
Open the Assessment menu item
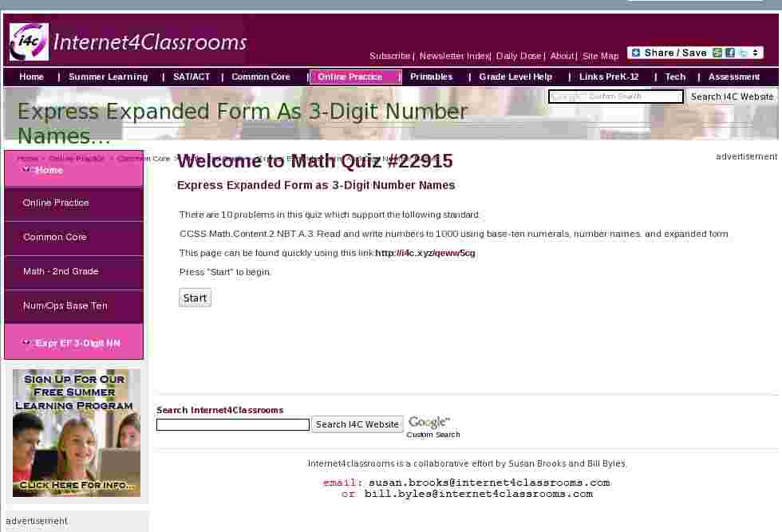[x=733, y=77]
